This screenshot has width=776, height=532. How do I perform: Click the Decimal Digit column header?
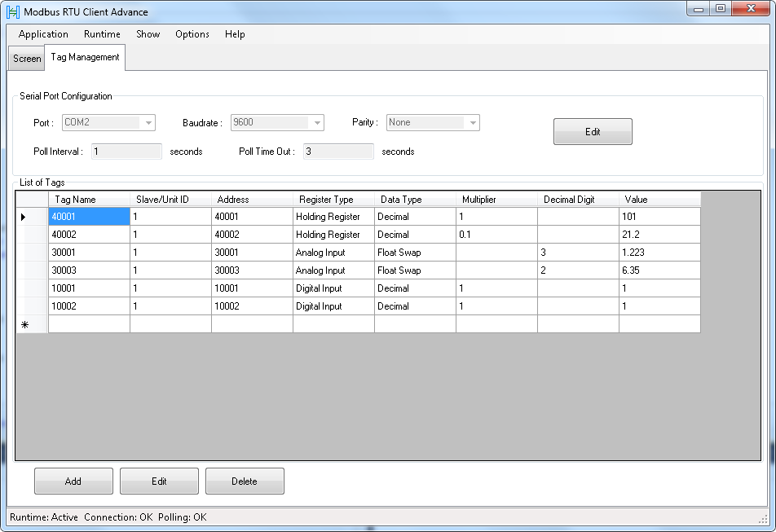[578, 200]
